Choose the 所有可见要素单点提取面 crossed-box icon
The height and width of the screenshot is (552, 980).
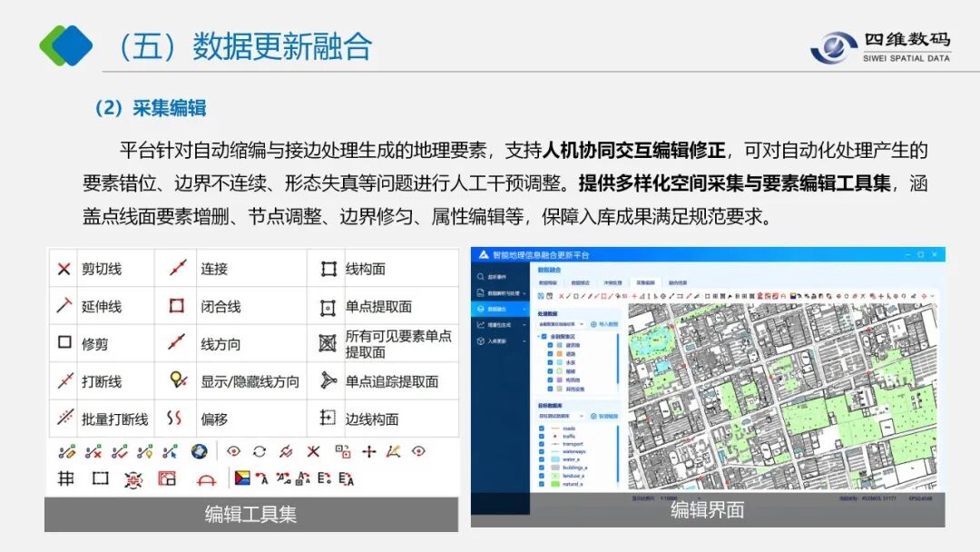(328, 342)
